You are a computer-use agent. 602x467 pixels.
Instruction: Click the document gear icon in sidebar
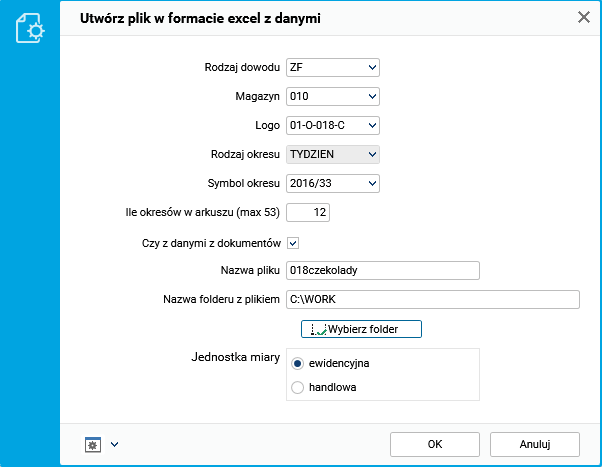29,28
